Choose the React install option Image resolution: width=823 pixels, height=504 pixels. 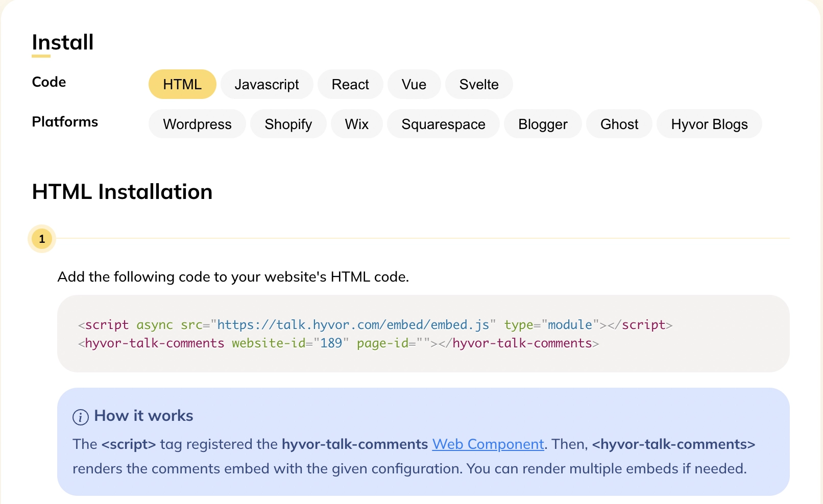(x=350, y=84)
